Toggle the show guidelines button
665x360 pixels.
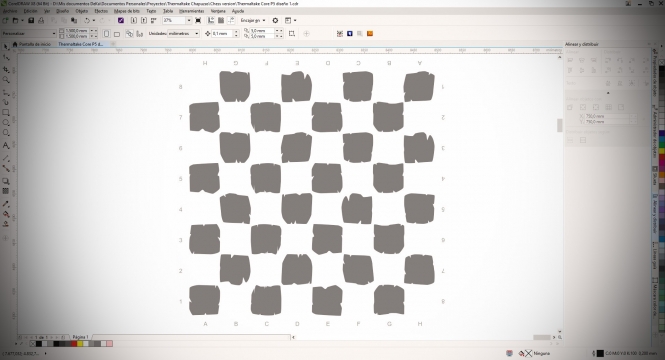point(231,20)
